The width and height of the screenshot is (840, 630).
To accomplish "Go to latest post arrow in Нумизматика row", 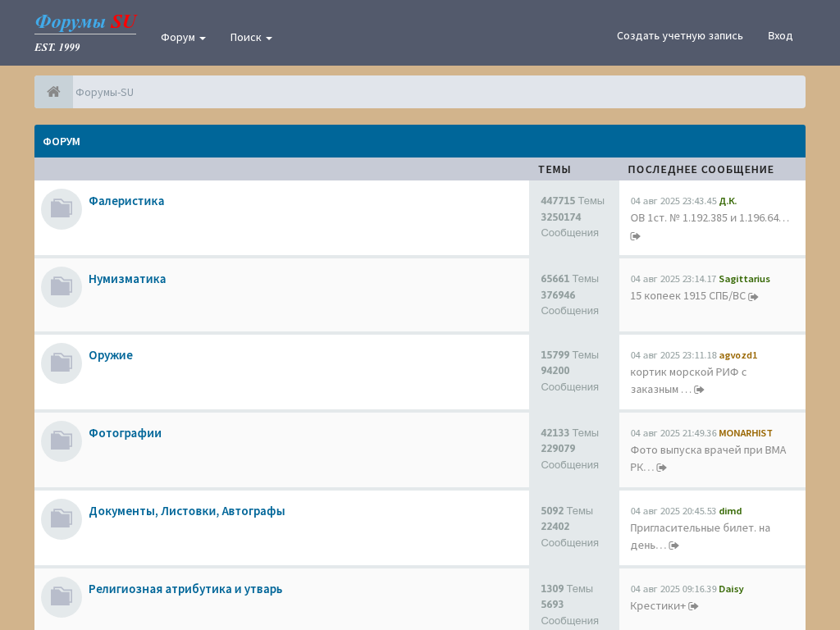I will [753, 297].
